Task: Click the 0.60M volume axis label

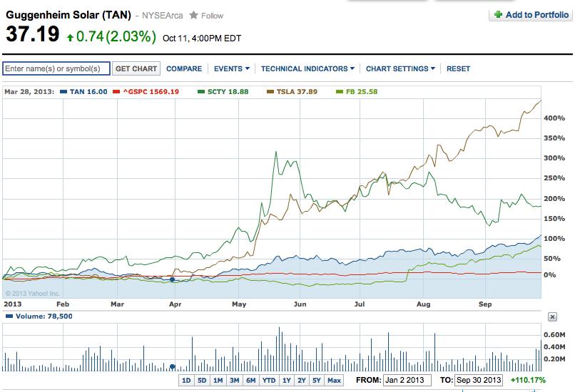Action: click(x=554, y=335)
